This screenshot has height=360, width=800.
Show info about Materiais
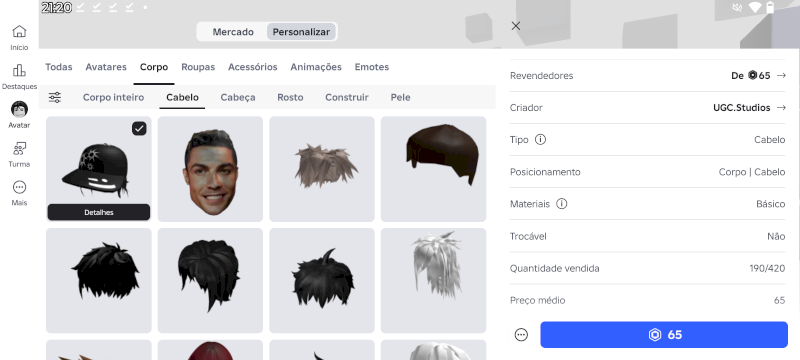coord(561,204)
